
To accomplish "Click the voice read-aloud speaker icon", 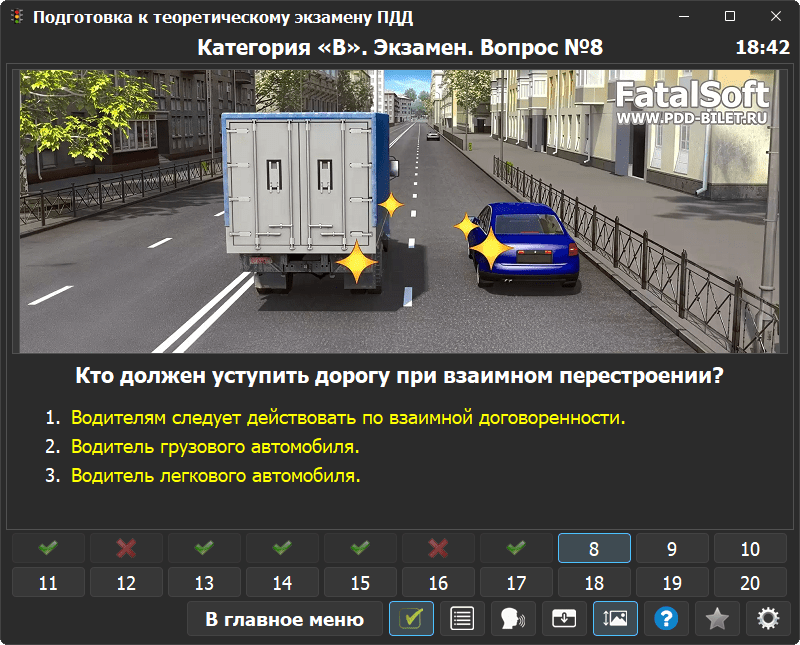I will [513, 619].
